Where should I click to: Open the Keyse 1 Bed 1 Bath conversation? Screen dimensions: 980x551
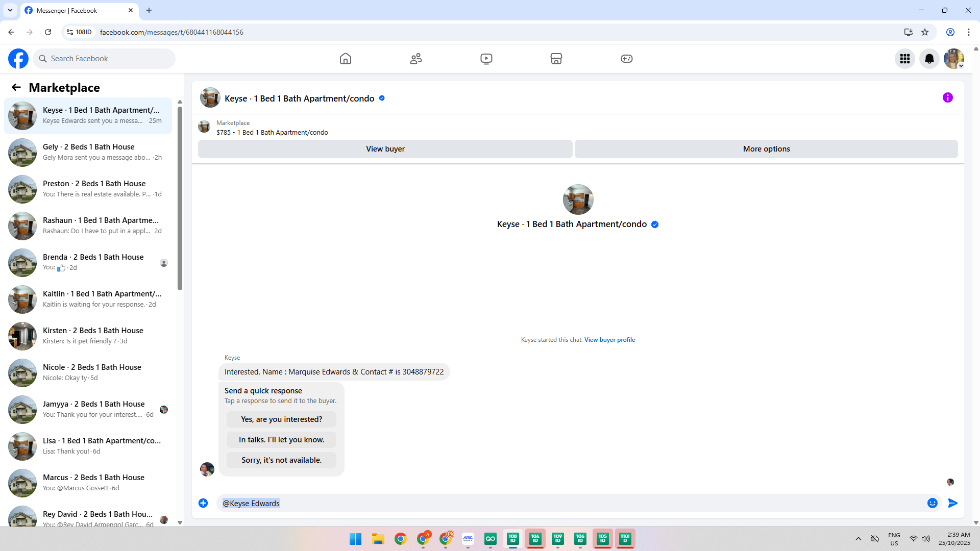coord(88,116)
